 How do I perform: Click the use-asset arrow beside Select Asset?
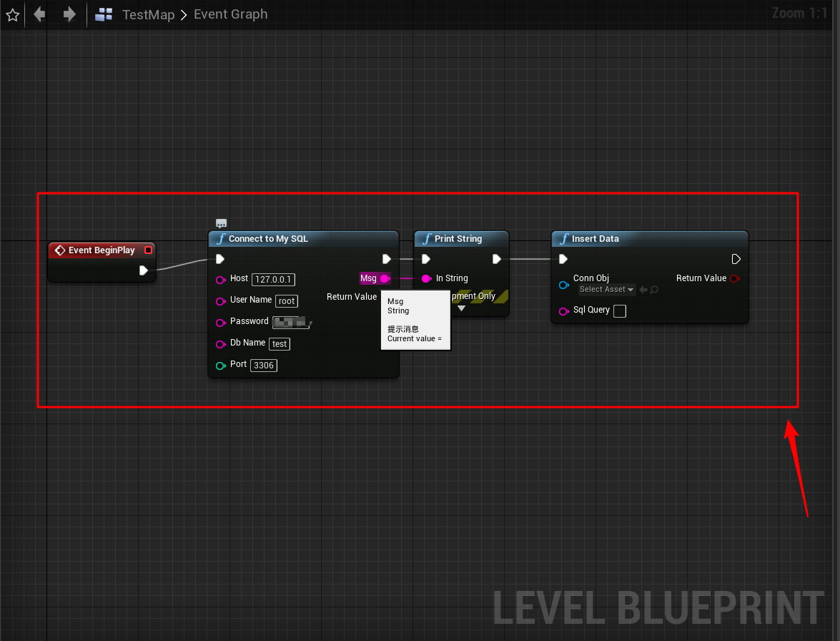[x=642, y=290]
